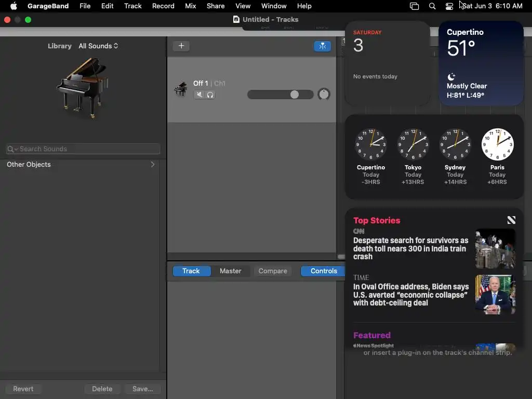Viewport: 532px width, 399px height.
Task: Click the Search Sounds field
Action: (83, 149)
